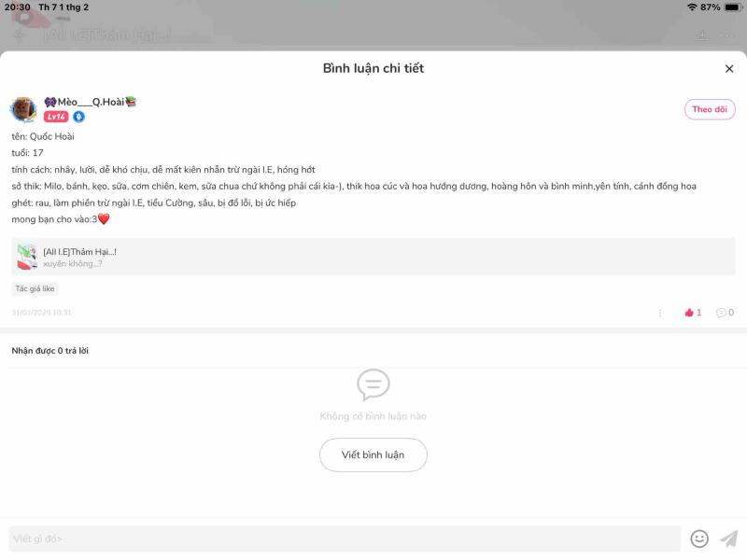Image resolution: width=747 pixels, height=560 pixels.
Task: Close the Bình luận chi tiết panel
Action: coord(729,69)
